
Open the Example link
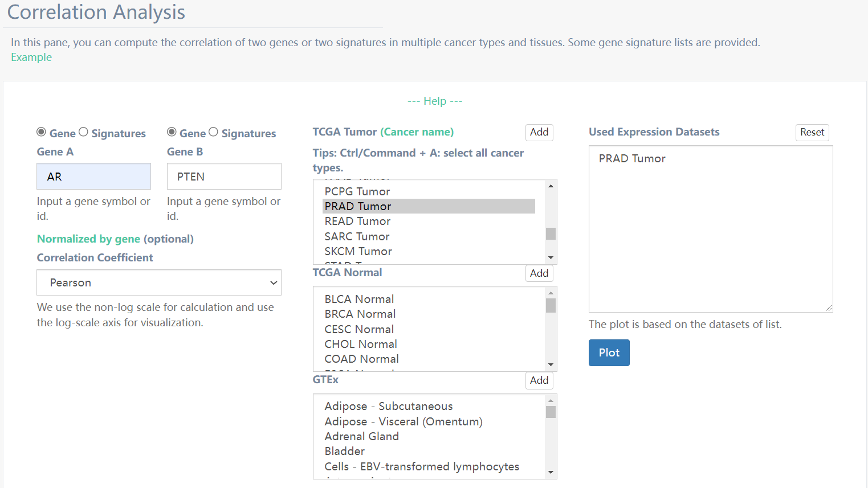(x=31, y=58)
